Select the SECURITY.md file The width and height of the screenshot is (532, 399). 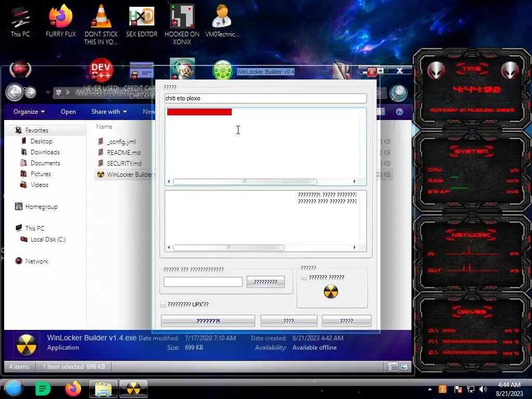point(124,163)
